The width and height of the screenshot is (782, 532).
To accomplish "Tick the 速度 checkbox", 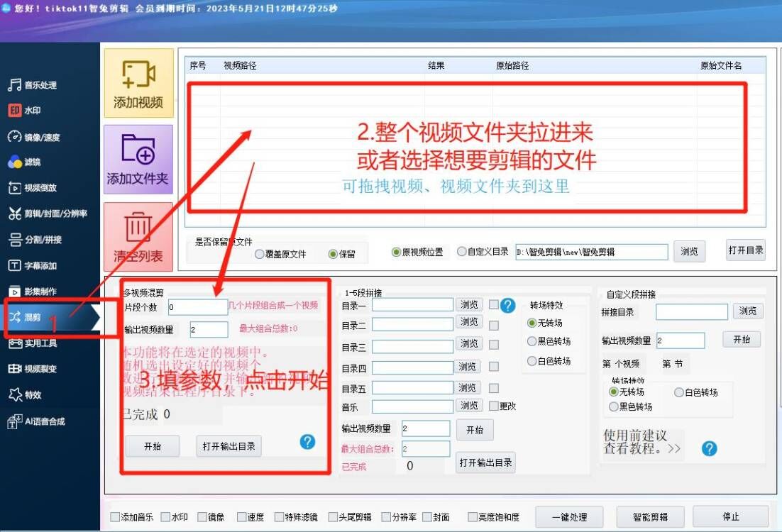I will pos(242,517).
